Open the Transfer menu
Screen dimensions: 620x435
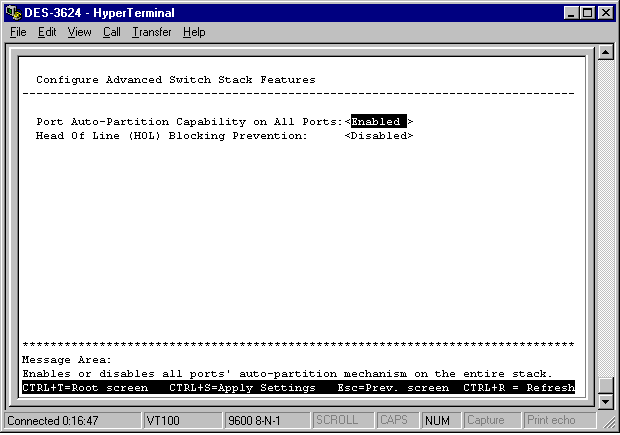point(151,32)
